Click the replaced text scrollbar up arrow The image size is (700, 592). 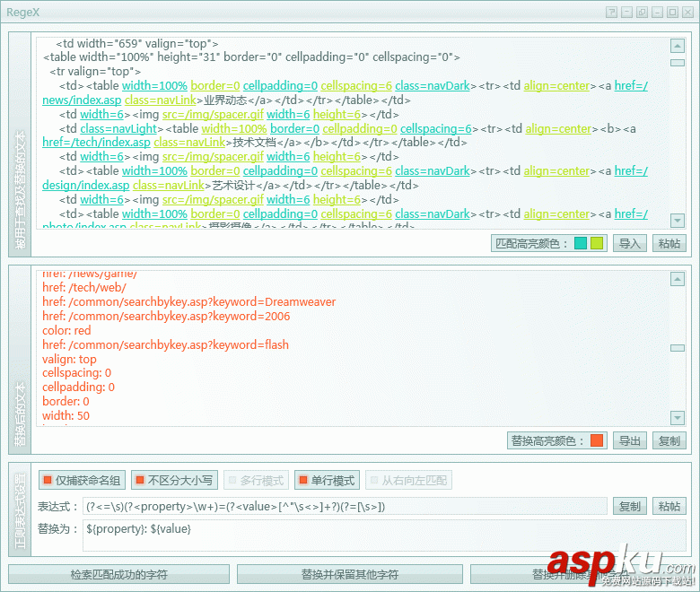(x=678, y=279)
